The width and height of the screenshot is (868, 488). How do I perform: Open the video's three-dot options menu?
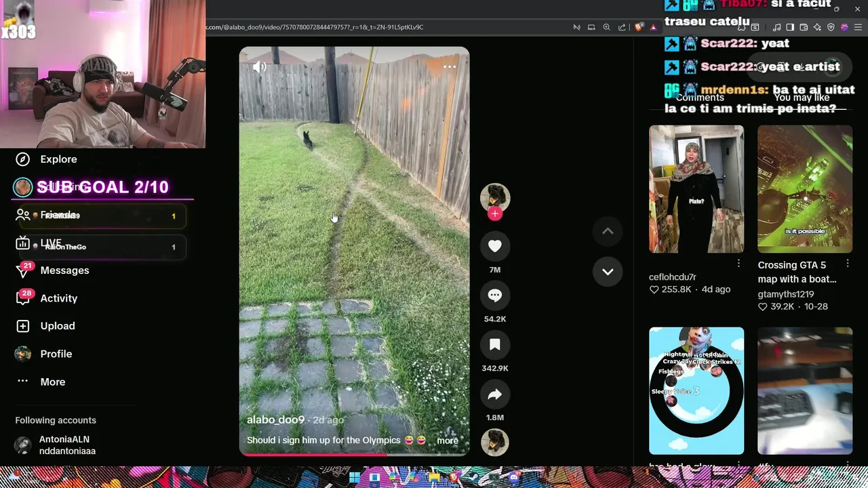(x=449, y=66)
